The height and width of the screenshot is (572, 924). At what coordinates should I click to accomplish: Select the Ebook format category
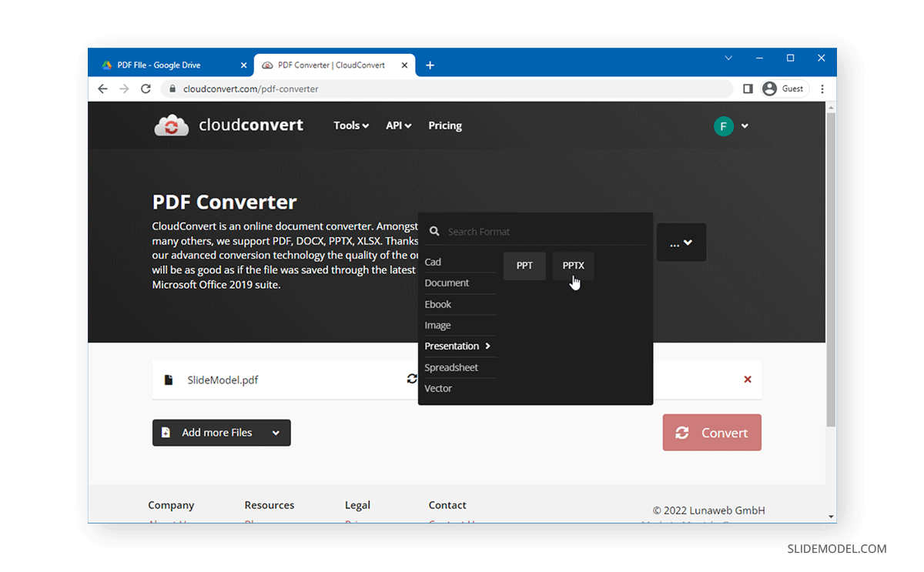[x=437, y=304]
